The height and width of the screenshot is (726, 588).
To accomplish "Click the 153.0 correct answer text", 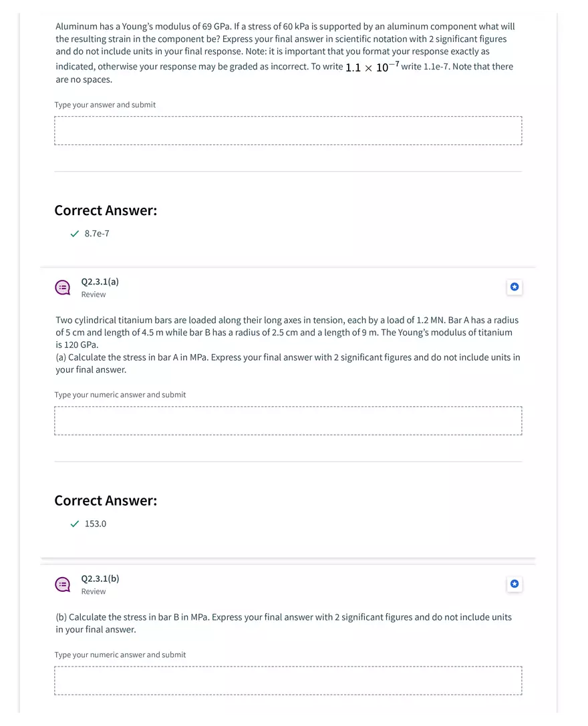I will [x=96, y=524].
